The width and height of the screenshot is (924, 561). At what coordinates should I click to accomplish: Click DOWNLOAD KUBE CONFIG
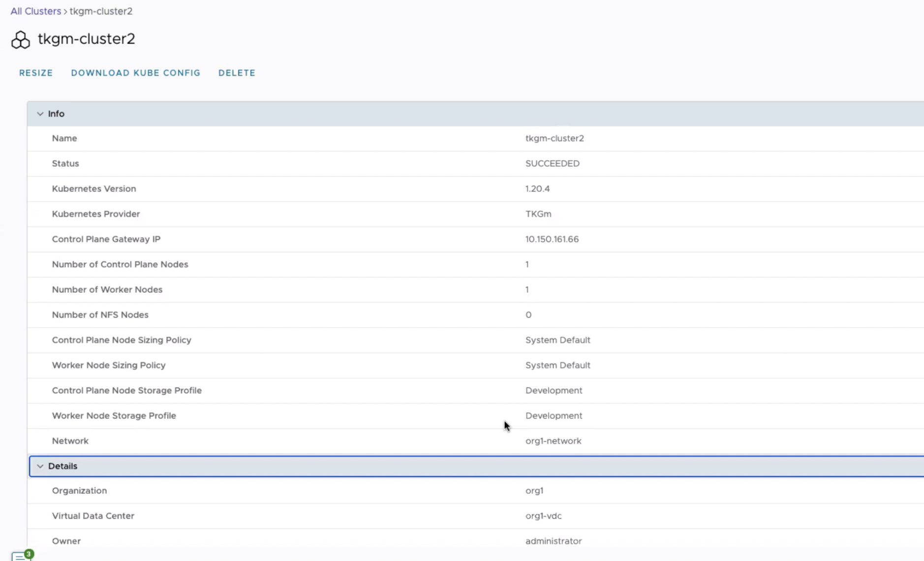click(x=136, y=73)
